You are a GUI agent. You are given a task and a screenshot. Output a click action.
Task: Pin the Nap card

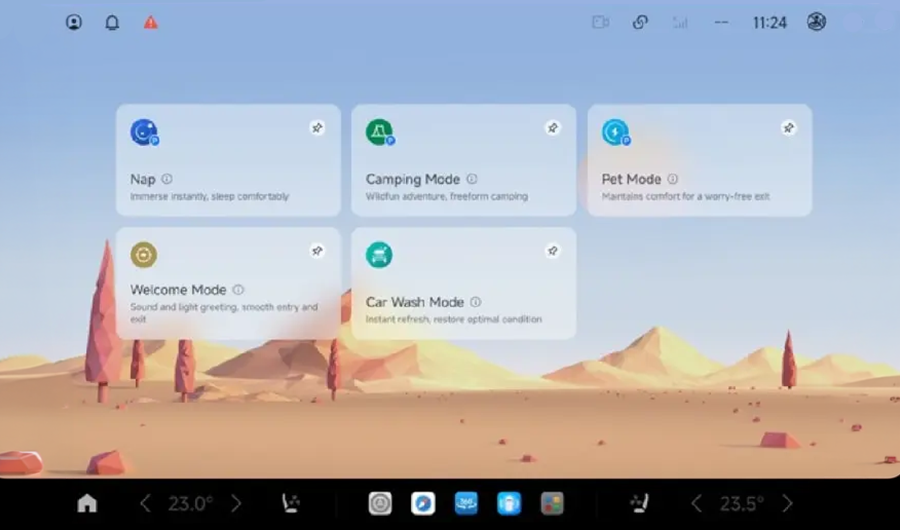[317, 128]
